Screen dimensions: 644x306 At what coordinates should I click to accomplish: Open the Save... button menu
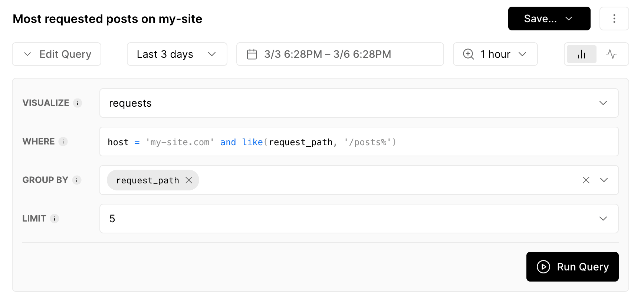click(x=549, y=19)
